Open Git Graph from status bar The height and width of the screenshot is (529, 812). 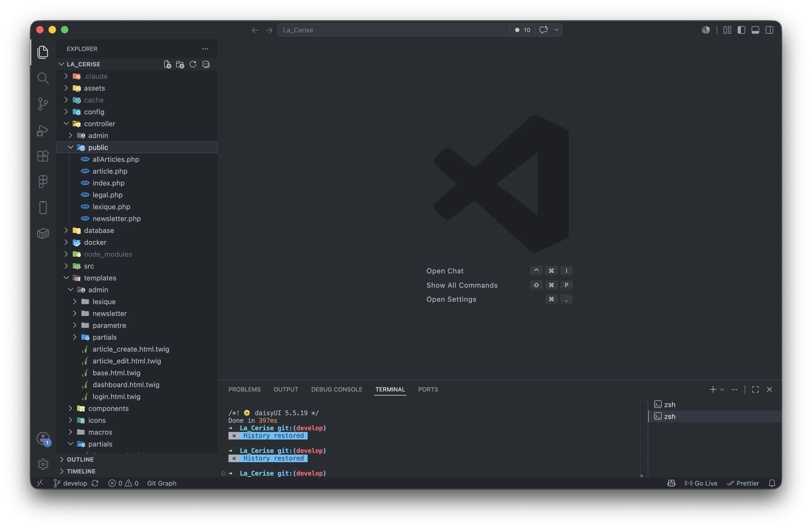pyautogui.click(x=162, y=483)
